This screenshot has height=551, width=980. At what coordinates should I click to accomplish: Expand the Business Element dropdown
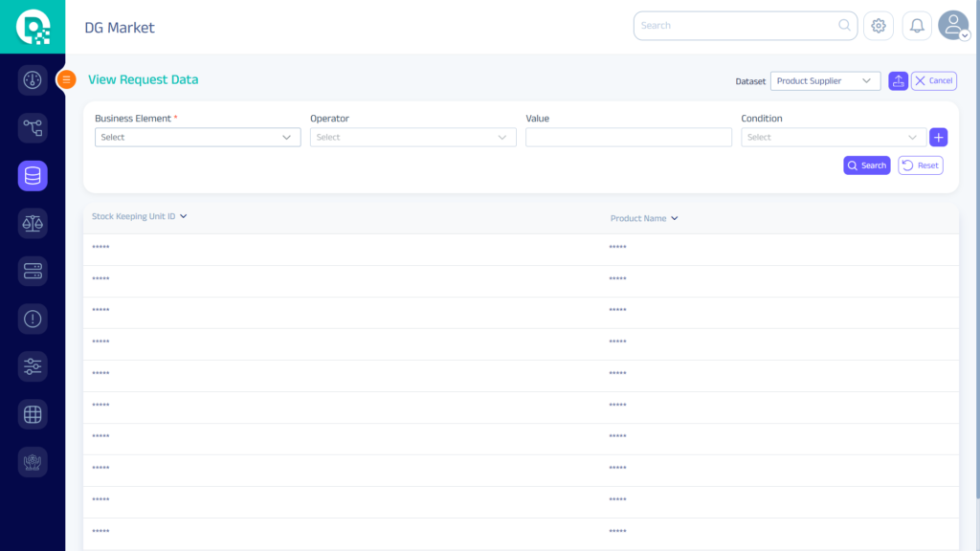[197, 138]
